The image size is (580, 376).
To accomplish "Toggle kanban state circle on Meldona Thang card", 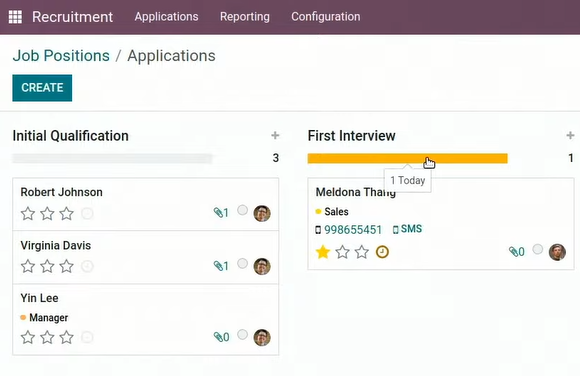I will tap(537, 249).
